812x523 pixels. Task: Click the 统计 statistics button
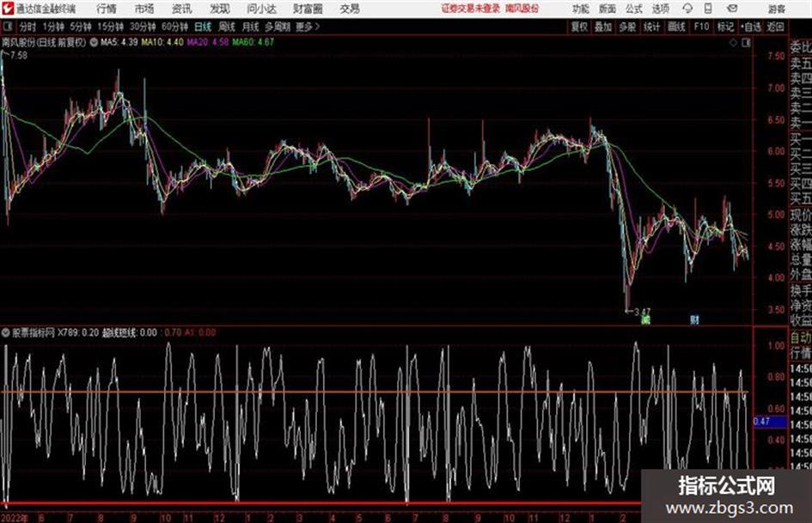pos(651,27)
